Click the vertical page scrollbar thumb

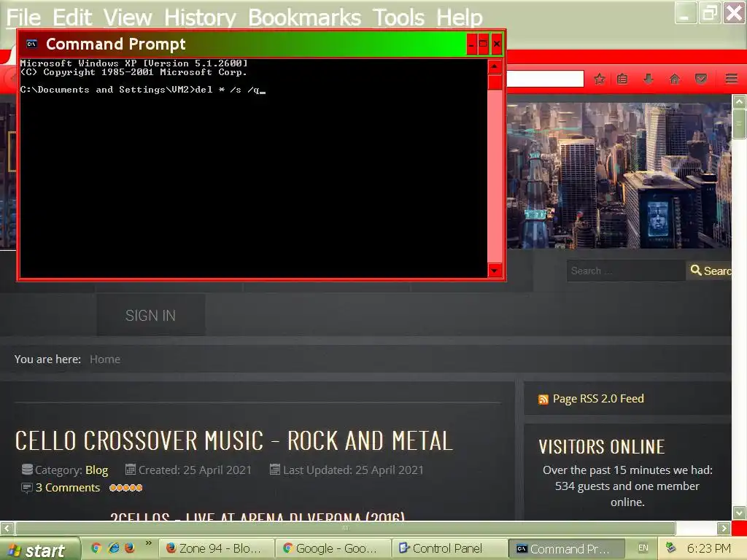coord(739,123)
